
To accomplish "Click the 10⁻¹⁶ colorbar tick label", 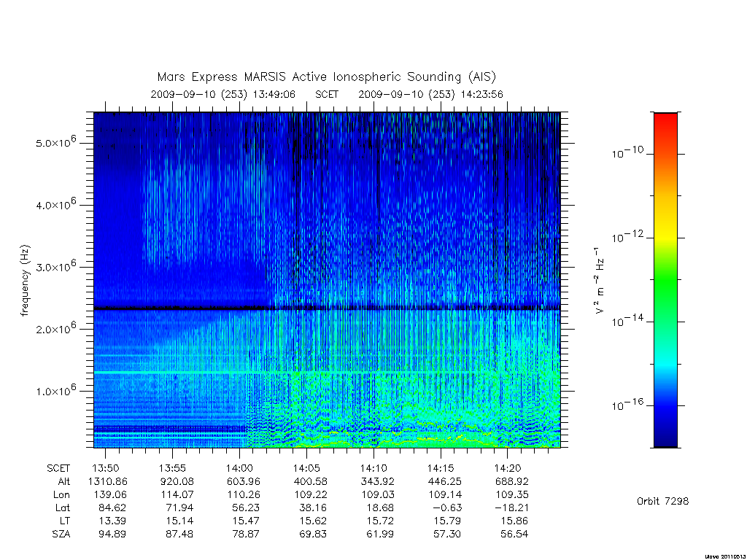I will [x=628, y=404].
